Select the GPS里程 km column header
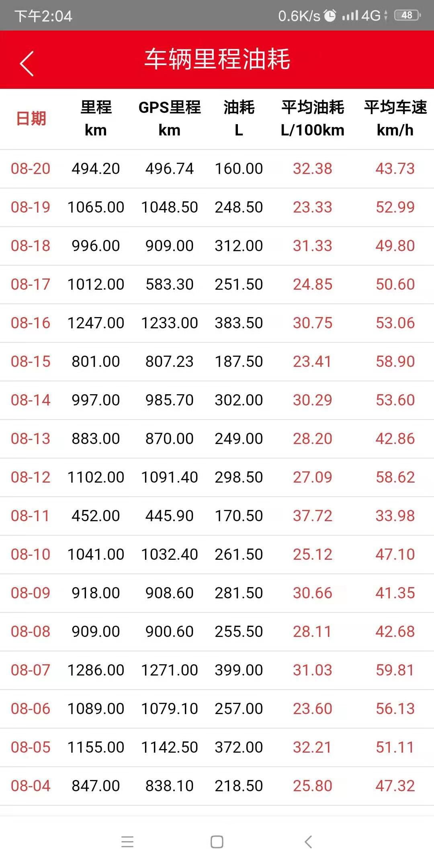Viewport: 434px width, 868px height. (170, 119)
